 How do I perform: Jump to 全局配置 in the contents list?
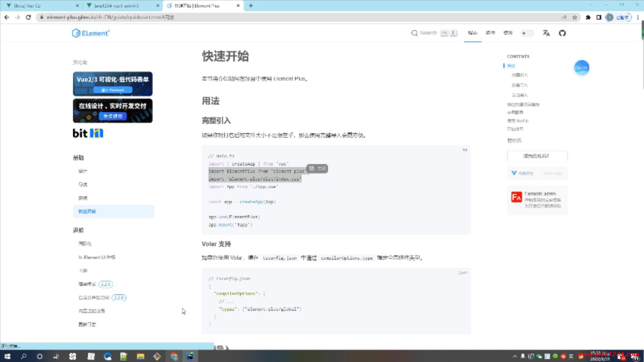pyautogui.click(x=515, y=112)
